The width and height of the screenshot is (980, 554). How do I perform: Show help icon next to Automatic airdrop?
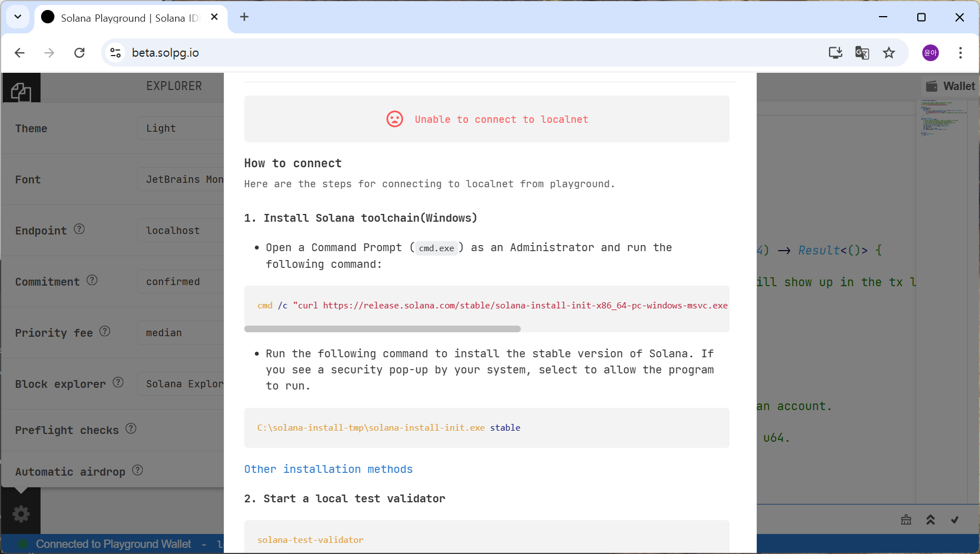point(138,470)
